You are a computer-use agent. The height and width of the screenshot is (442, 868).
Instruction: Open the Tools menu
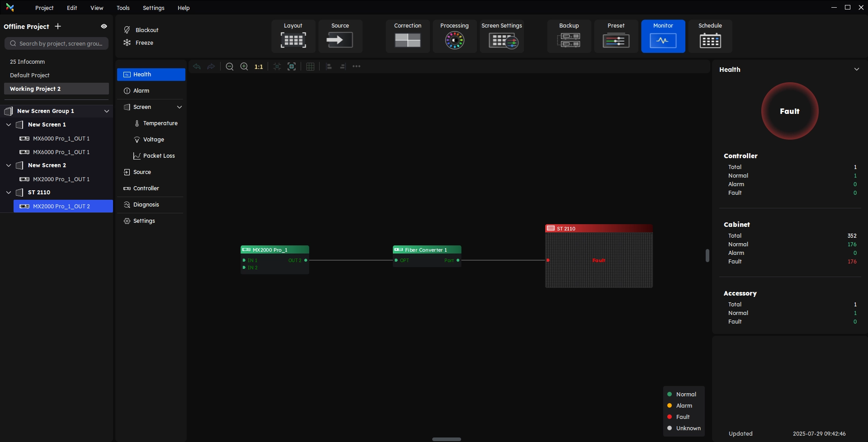(x=123, y=8)
